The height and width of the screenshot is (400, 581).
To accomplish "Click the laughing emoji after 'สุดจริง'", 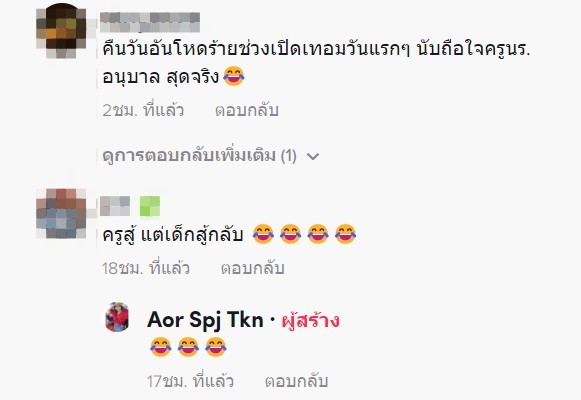I will pos(234,76).
